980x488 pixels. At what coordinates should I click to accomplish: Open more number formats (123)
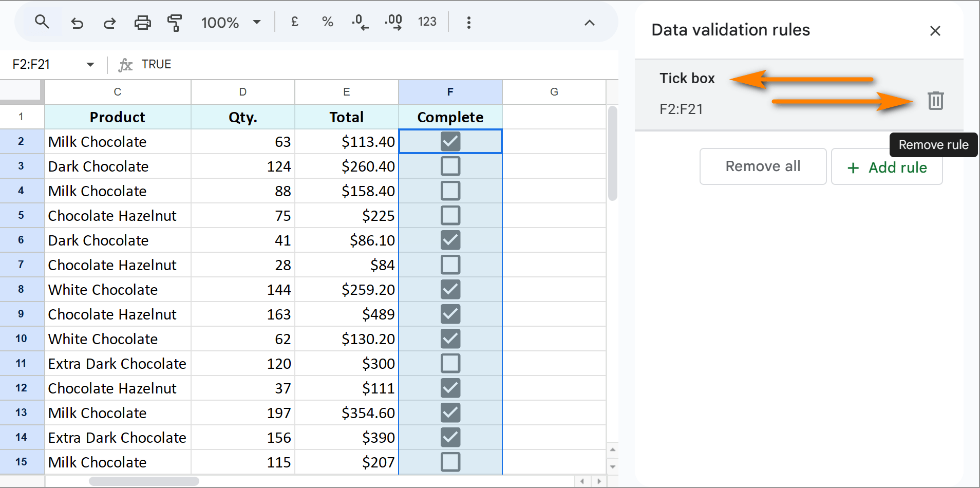pyautogui.click(x=427, y=22)
